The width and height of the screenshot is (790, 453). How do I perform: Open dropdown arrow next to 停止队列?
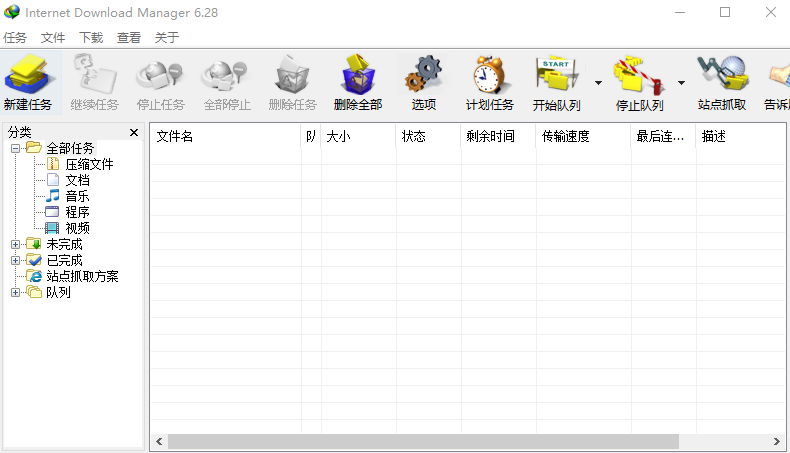tap(681, 83)
